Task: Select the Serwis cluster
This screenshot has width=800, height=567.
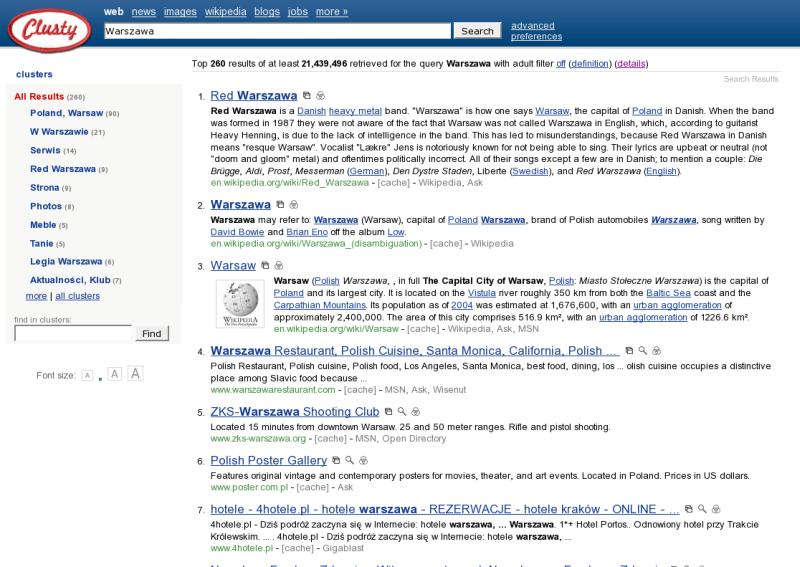Action: coord(45,151)
